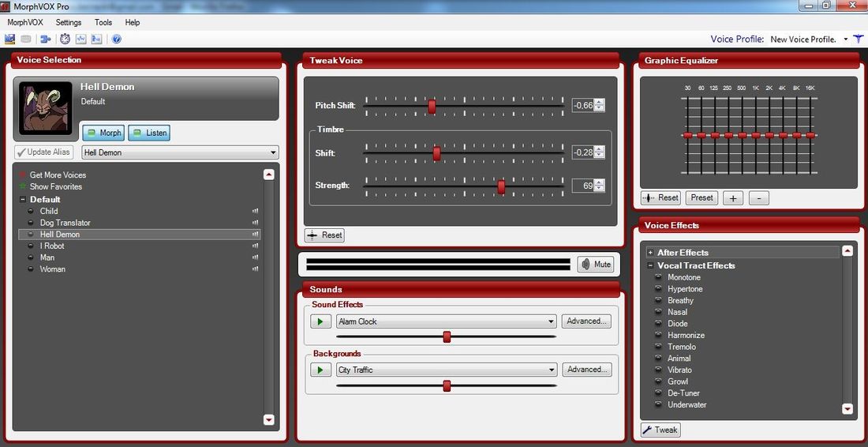Click the Voice Effects Tweak button
The height and width of the screenshot is (447, 868).
pos(660,430)
